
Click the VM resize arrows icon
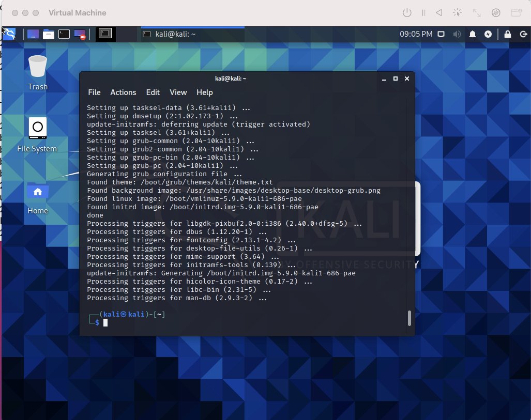point(477,13)
